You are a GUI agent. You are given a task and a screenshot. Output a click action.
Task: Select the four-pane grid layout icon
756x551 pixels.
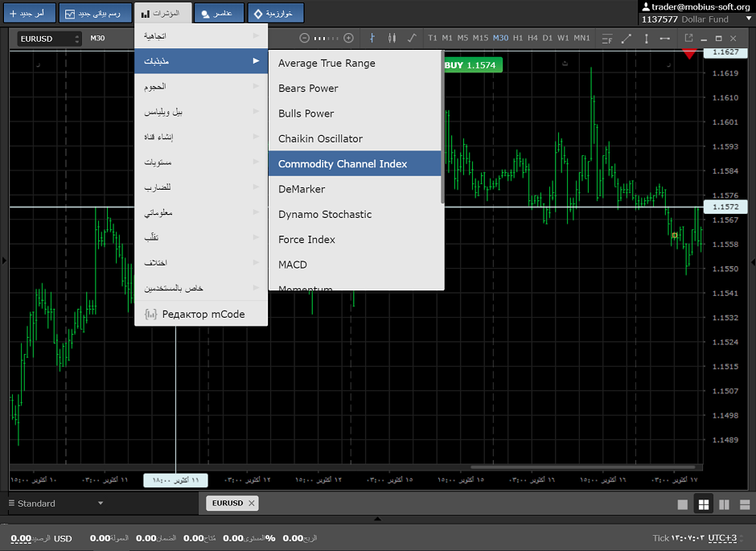point(704,504)
